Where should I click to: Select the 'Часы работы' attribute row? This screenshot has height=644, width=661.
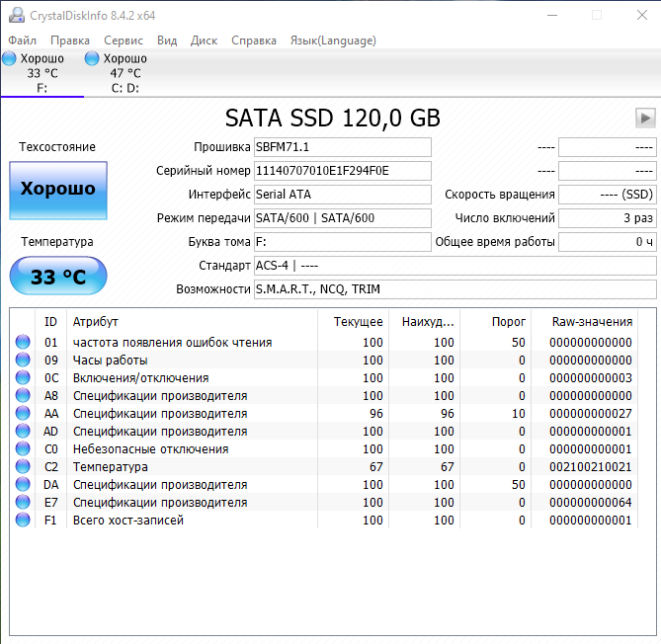pyautogui.click(x=323, y=360)
